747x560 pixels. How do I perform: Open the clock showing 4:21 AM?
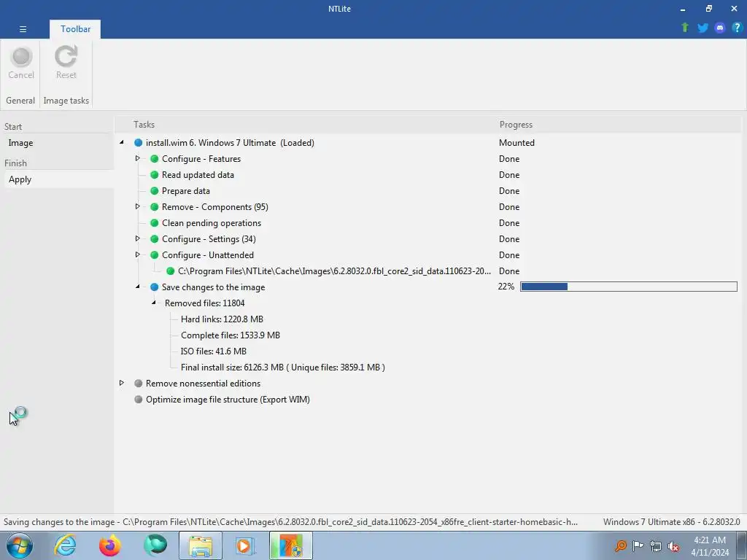click(710, 545)
